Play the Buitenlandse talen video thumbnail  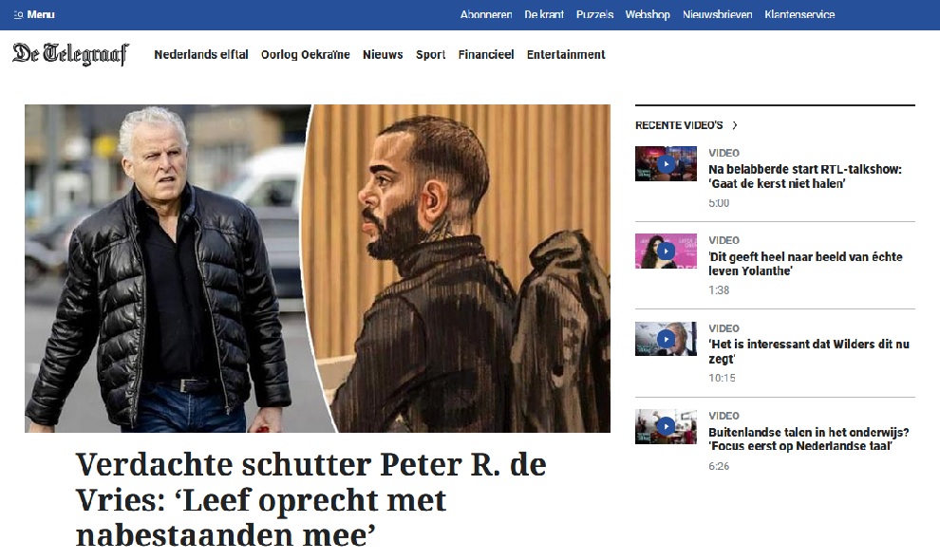(666, 426)
